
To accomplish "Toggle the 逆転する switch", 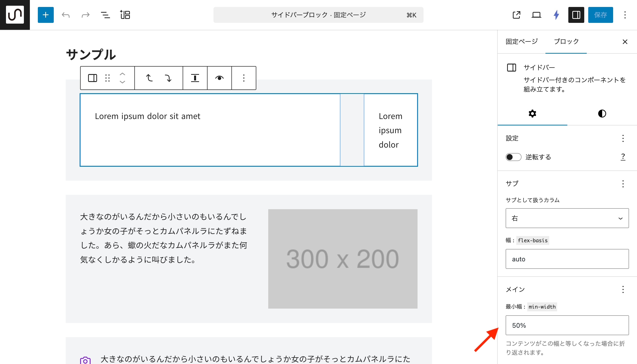I will 513,157.
